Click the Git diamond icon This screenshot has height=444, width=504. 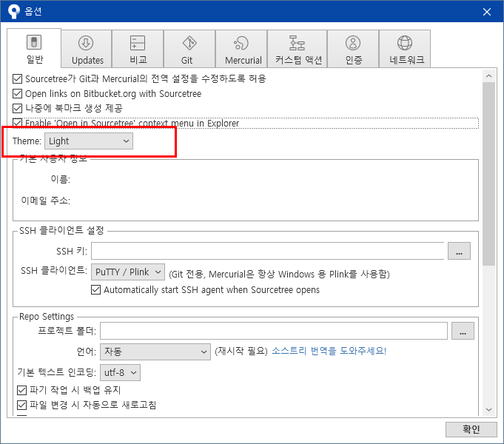point(189,43)
